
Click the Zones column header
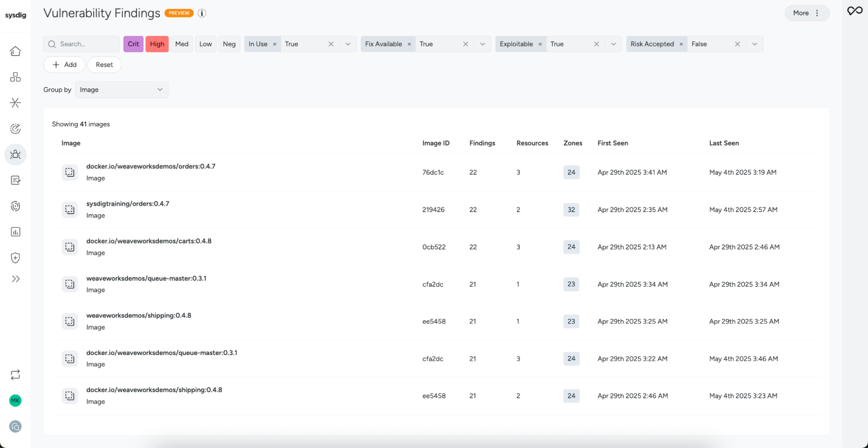[x=573, y=143]
